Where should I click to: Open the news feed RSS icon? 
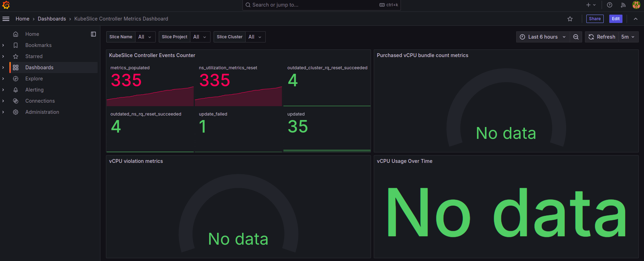pyautogui.click(x=623, y=5)
